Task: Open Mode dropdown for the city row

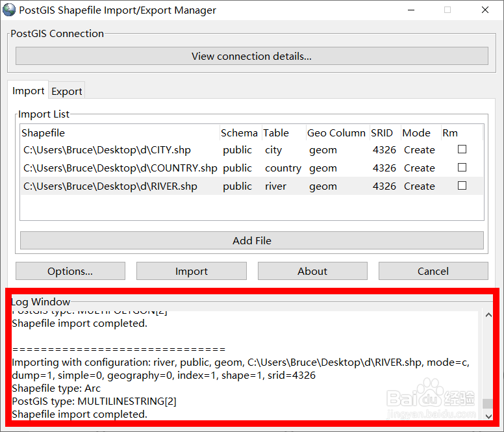Action: pyautogui.click(x=419, y=150)
